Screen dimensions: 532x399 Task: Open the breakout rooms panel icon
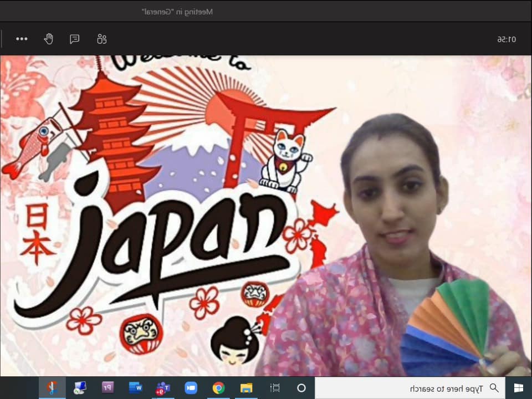102,39
